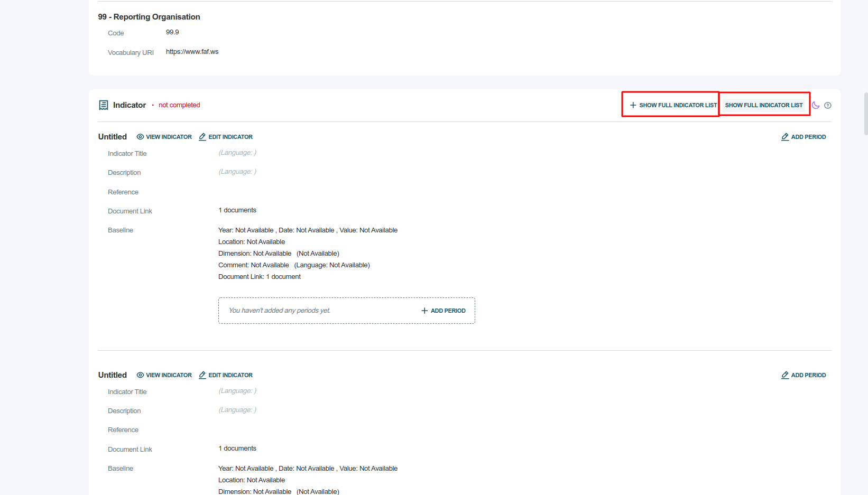The image size is (868, 495).
Task: Click the red 'not completed' status text
Action: coord(179,105)
